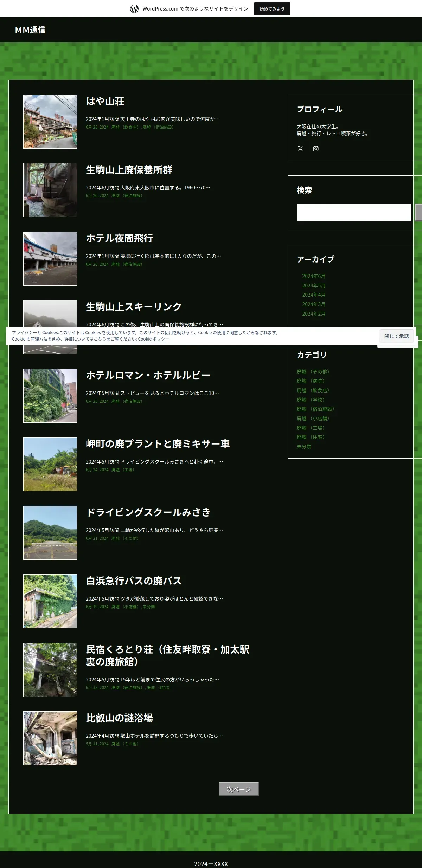Select category 廃墟（飲食店） in sidebar
The width and height of the screenshot is (422, 868).
click(x=313, y=390)
